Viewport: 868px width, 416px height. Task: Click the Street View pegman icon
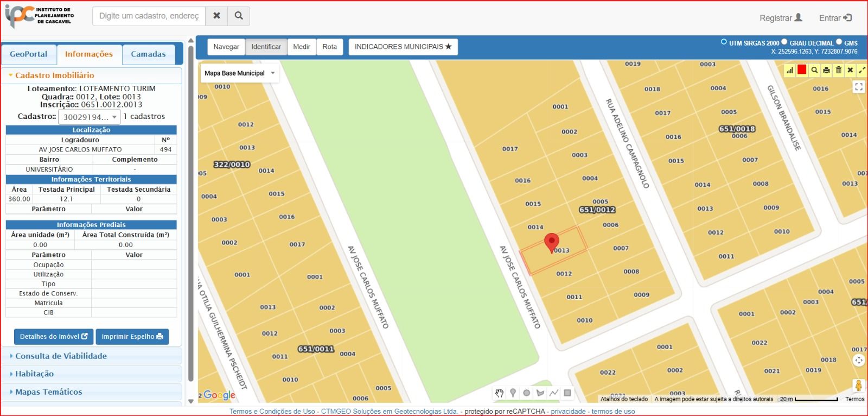click(x=859, y=385)
